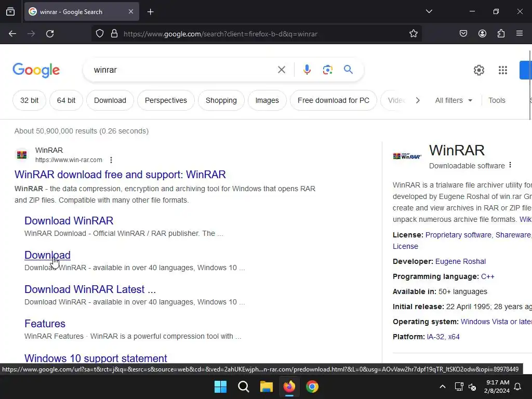Open the search Tools options
The image size is (532, 399).
(497, 100)
